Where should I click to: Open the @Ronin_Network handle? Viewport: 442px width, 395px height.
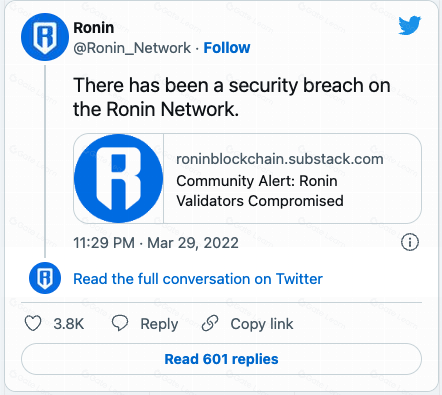[132, 48]
